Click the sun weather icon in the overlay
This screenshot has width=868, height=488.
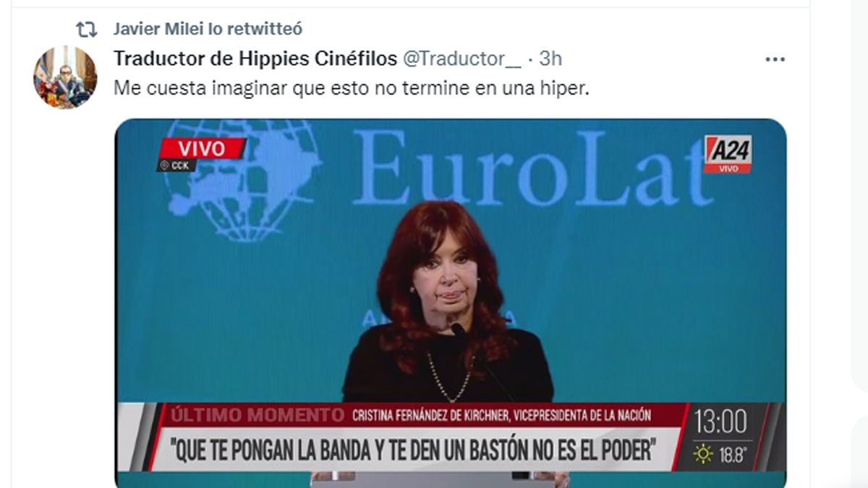tap(702, 454)
